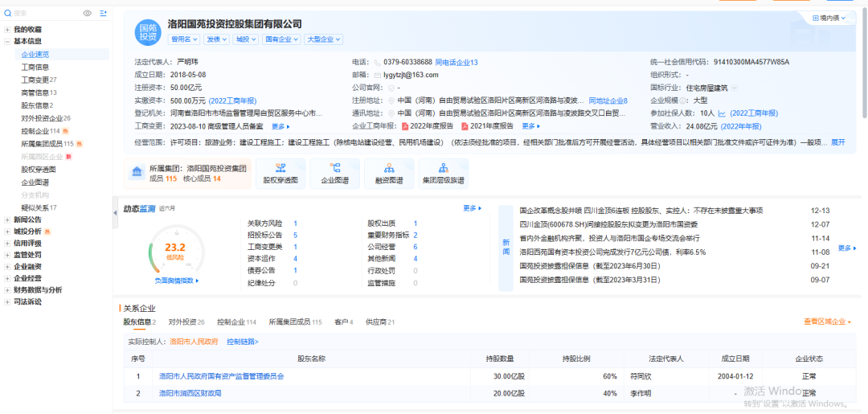This screenshot has width=868, height=414.
Task: Switch to 股东信息 tab
Action: click(140, 322)
